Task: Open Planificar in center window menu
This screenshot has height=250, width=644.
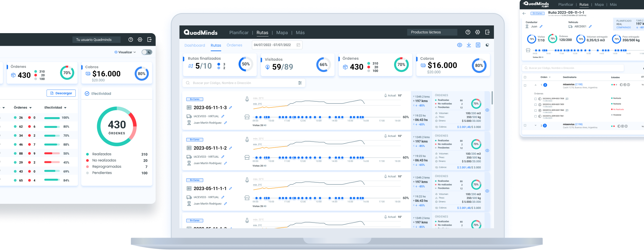Action: point(239,32)
